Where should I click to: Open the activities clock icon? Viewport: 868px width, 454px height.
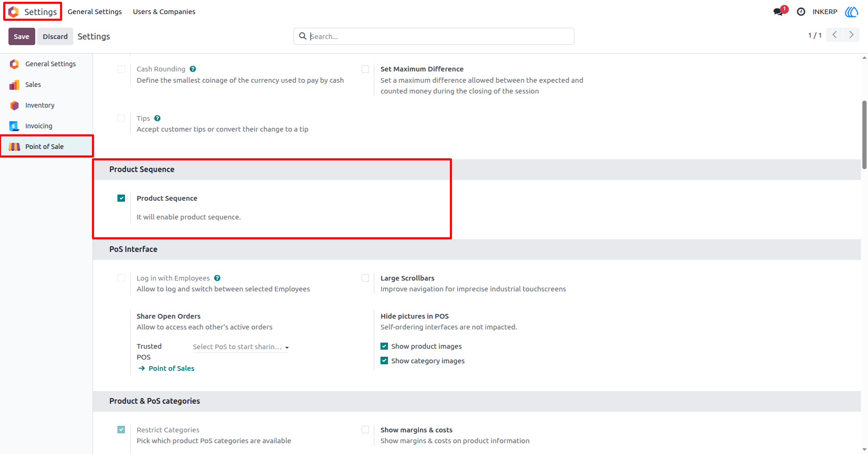coord(801,12)
